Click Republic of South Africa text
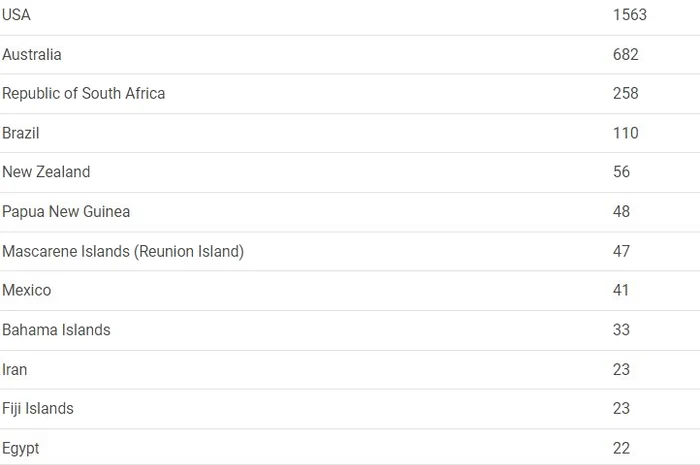 click(83, 93)
